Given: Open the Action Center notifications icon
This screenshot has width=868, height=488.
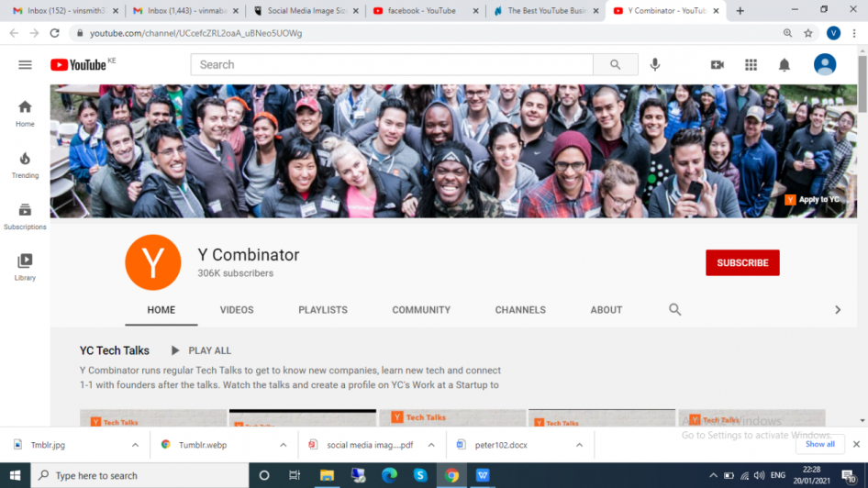Looking at the screenshot, I should (849, 476).
